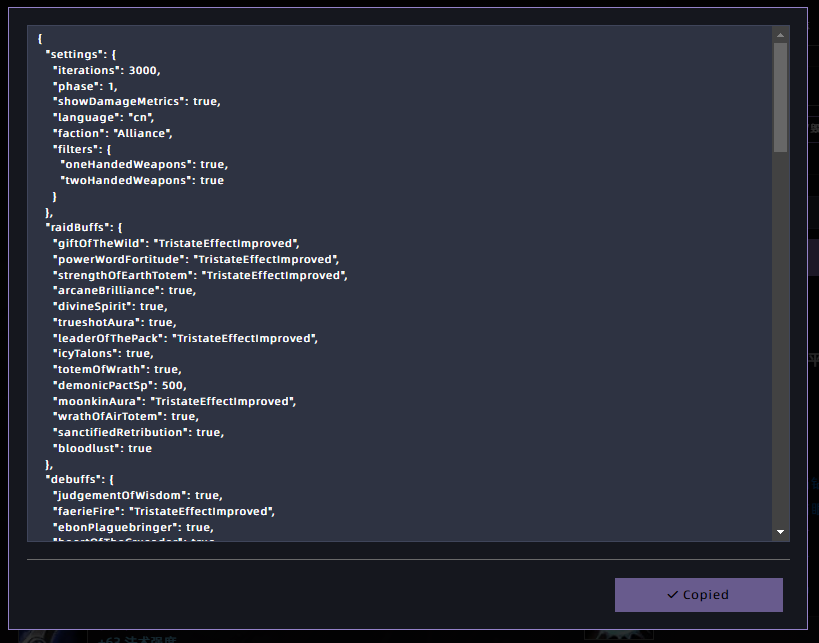Click the "twoHandedWeapons" entry

[x=142, y=180]
